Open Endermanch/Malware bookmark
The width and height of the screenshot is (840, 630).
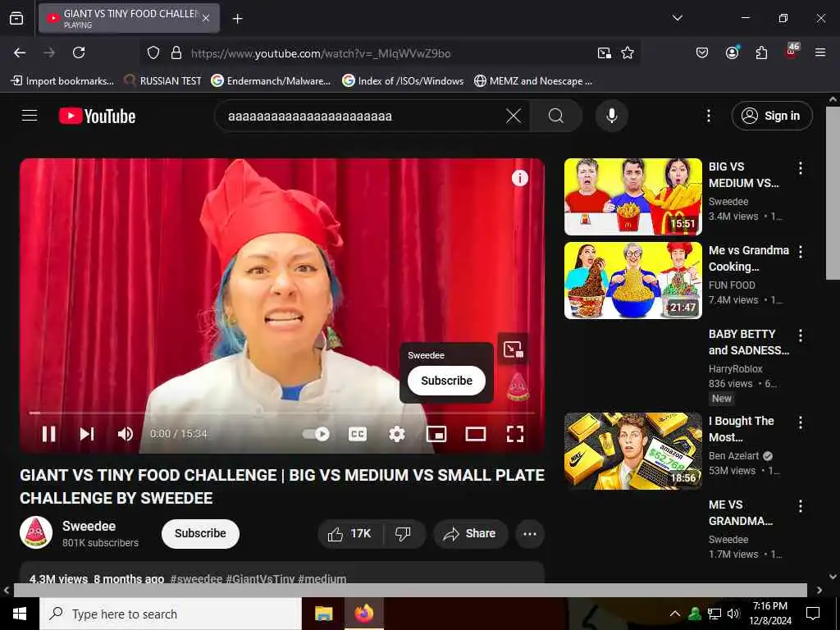coord(271,81)
